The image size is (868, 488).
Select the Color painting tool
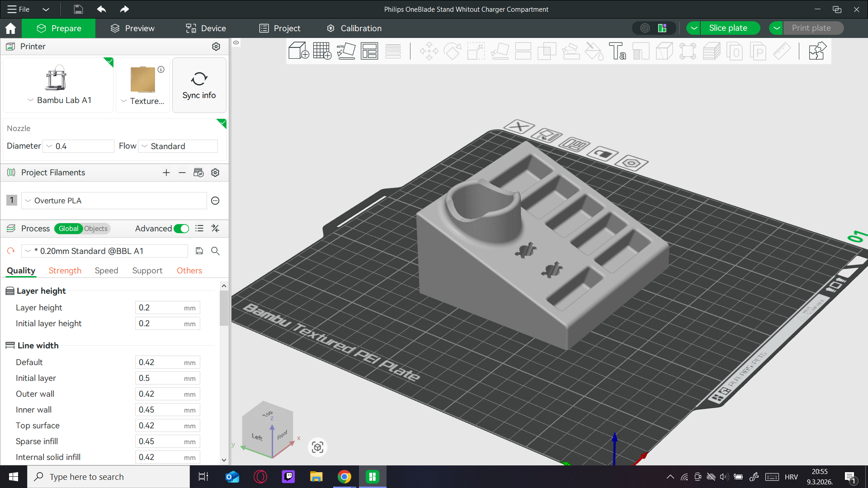[594, 51]
